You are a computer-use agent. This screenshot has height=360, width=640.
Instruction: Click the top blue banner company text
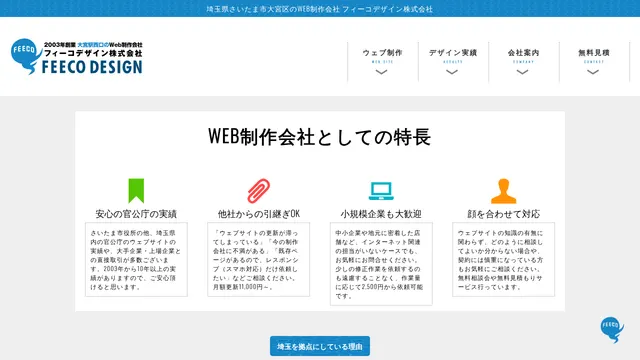click(320, 9)
